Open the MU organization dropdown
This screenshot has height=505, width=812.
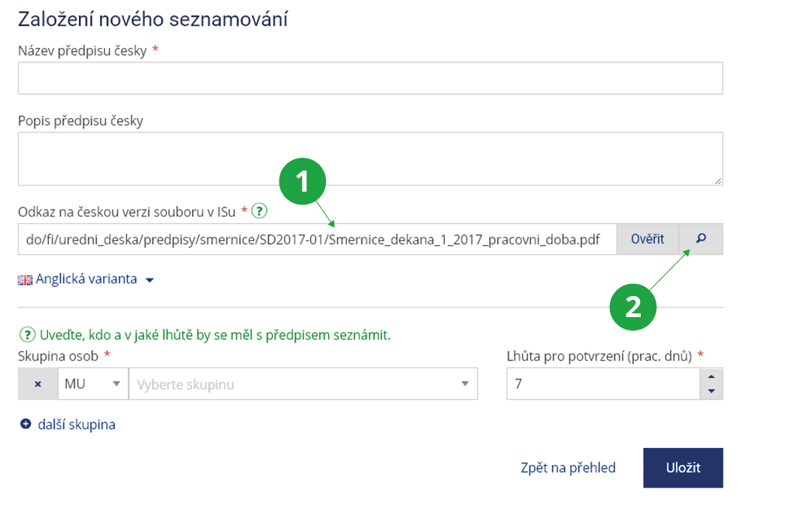click(93, 384)
